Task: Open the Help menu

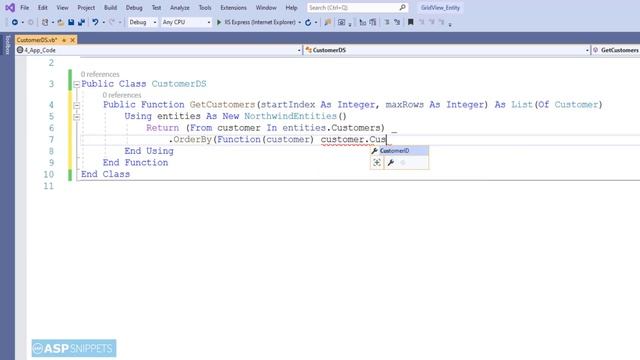Action: tap(291, 8)
